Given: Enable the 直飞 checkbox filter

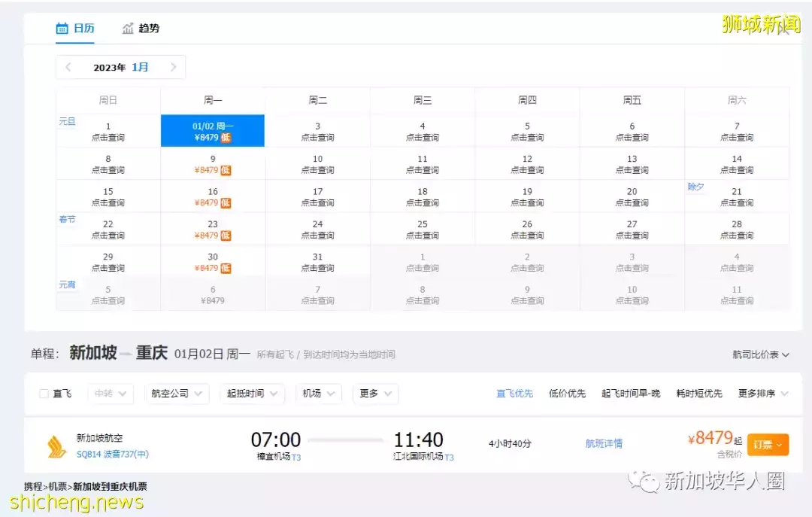Looking at the screenshot, I should pyautogui.click(x=43, y=393).
